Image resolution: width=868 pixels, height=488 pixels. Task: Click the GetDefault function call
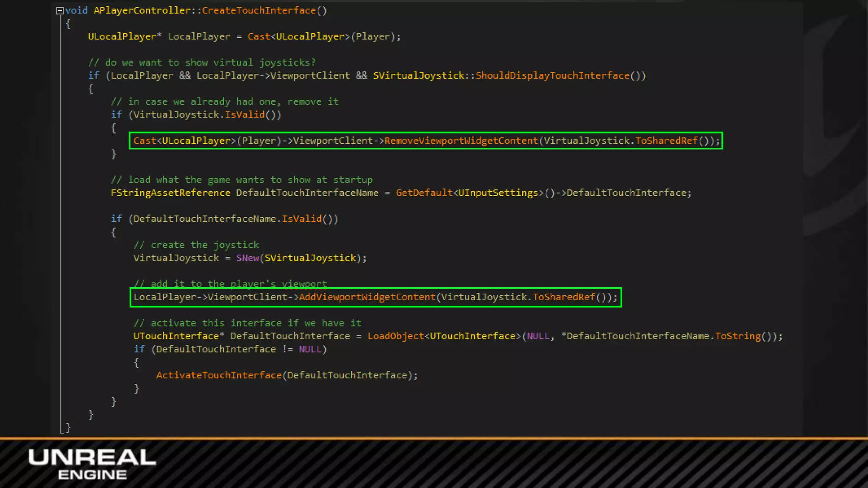coord(424,193)
